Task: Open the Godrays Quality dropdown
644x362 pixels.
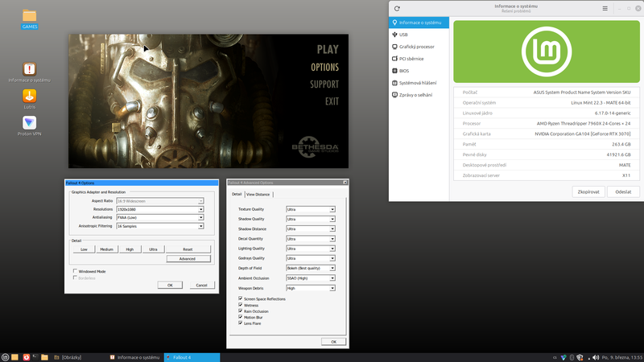Action: (x=311, y=258)
